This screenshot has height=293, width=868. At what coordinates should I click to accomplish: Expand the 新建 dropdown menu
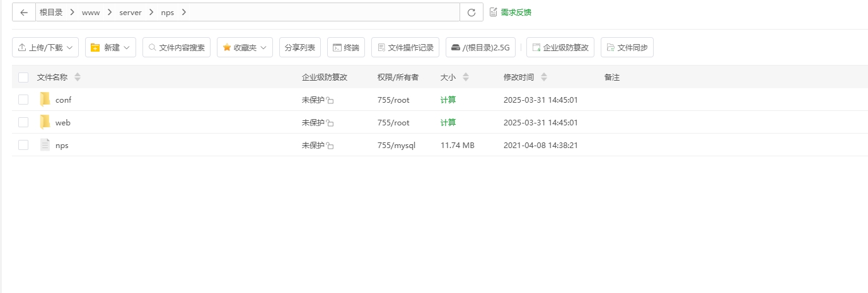[x=110, y=47]
